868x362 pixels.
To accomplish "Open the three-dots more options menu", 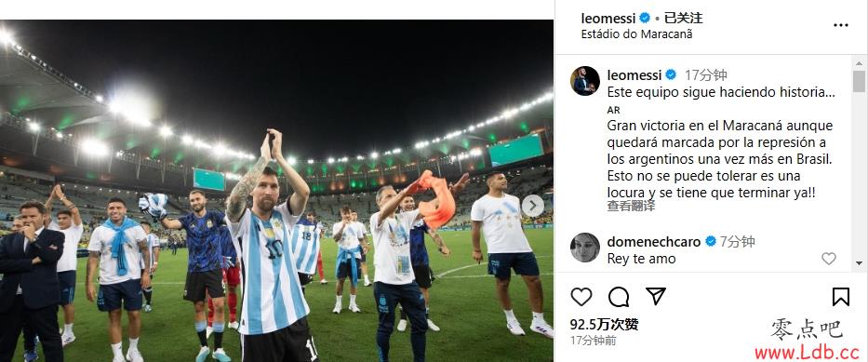I will pyautogui.click(x=840, y=25).
